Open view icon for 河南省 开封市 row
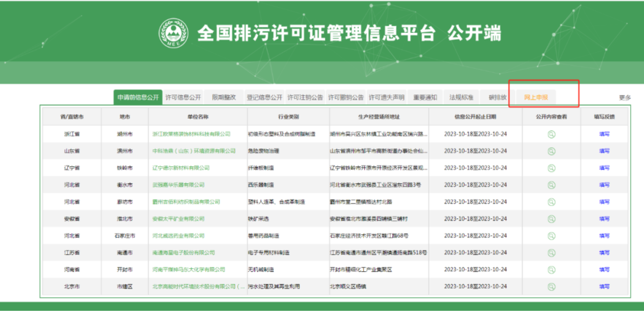Image resolution: width=644 pixels, height=311 pixels. pos(551,270)
